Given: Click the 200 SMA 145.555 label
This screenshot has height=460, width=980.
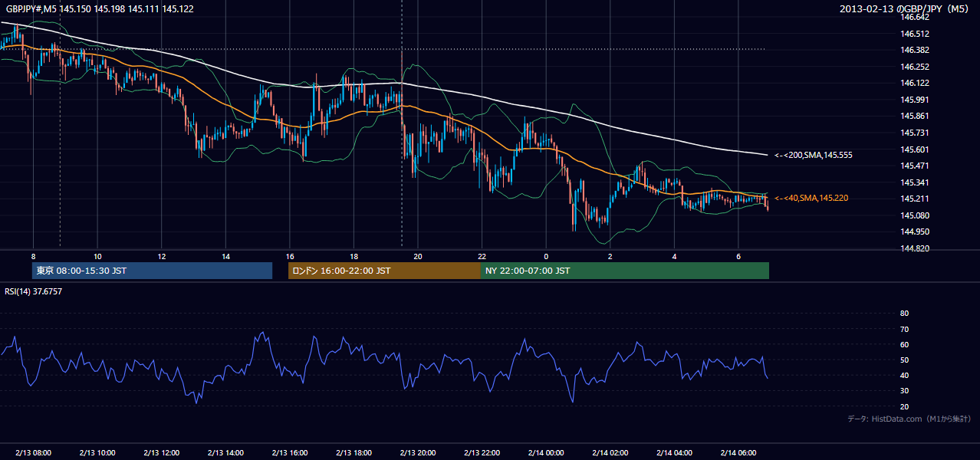Looking at the screenshot, I should pos(814,155).
